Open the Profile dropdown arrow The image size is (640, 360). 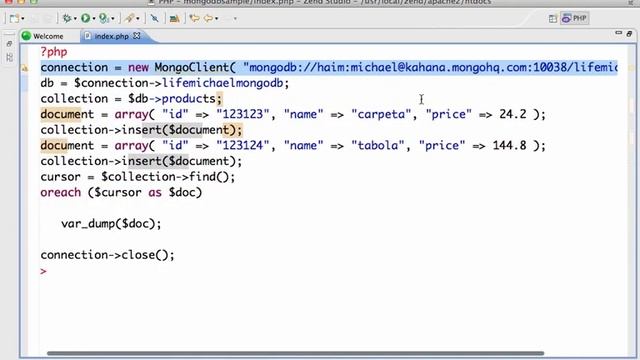click(113, 19)
